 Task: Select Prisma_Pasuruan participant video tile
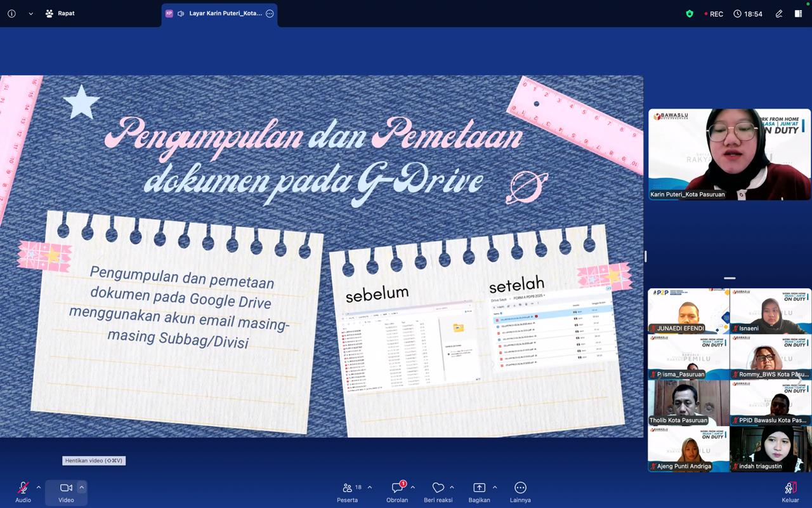click(x=688, y=357)
